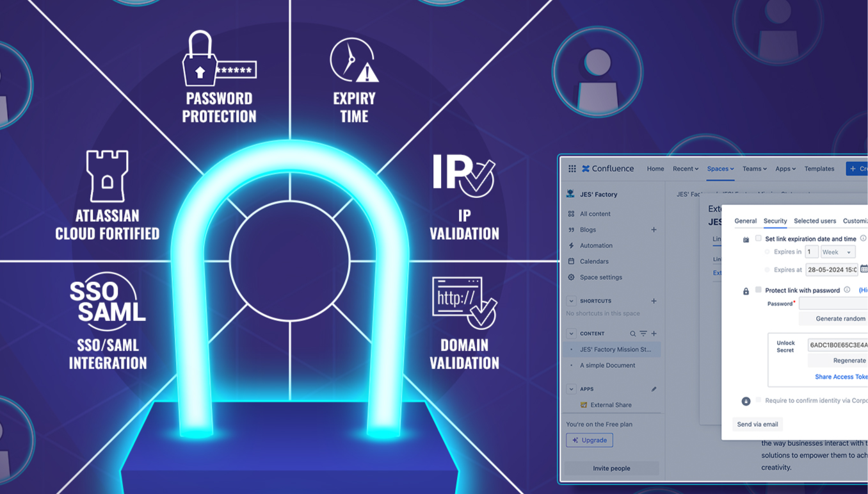
Task: Focus the Password input field
Action: pyautogui.click(x=833, y=303)
